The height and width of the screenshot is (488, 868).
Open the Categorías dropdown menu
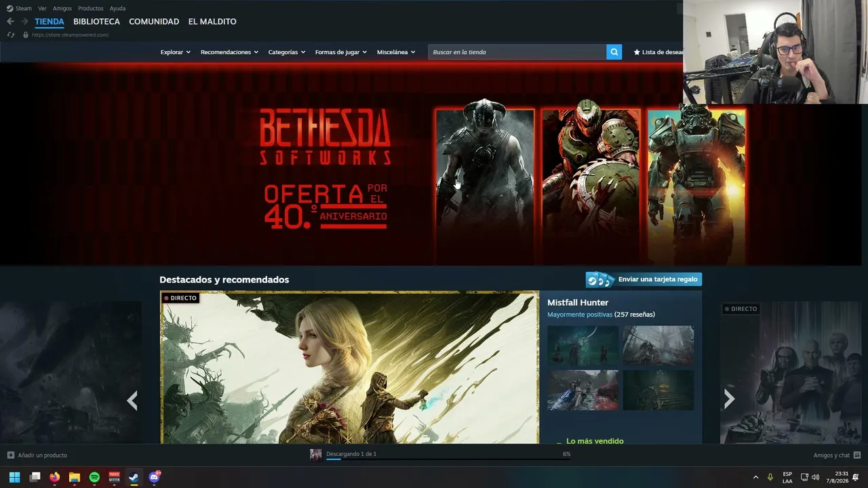point(287,52)
